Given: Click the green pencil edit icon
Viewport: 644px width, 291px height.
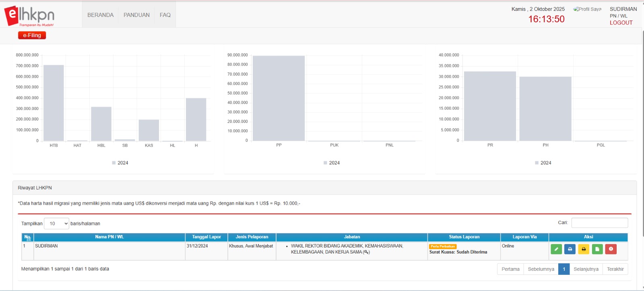Looking at the screenshot, I should click(556, 249).
